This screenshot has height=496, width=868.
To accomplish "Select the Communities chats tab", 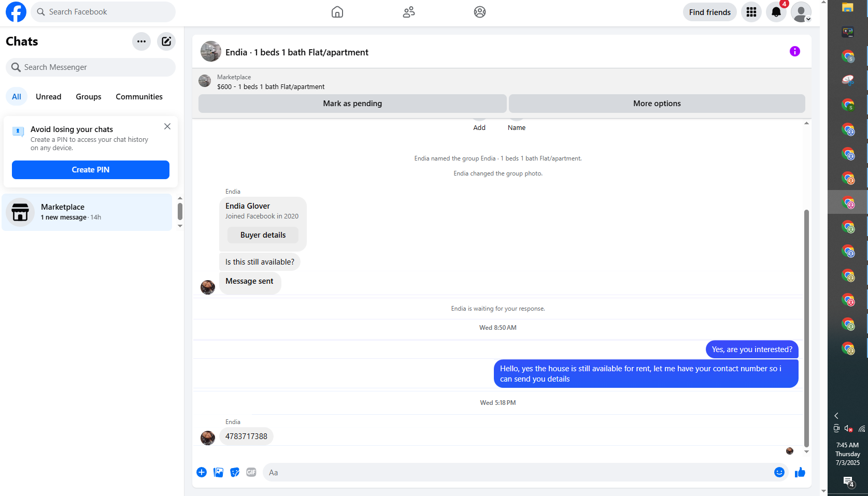I will pos(139,97).
